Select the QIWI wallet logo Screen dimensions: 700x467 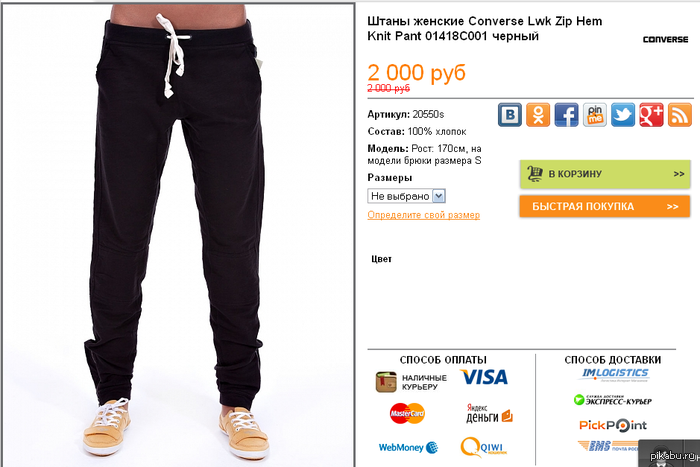tap(484, 447)
